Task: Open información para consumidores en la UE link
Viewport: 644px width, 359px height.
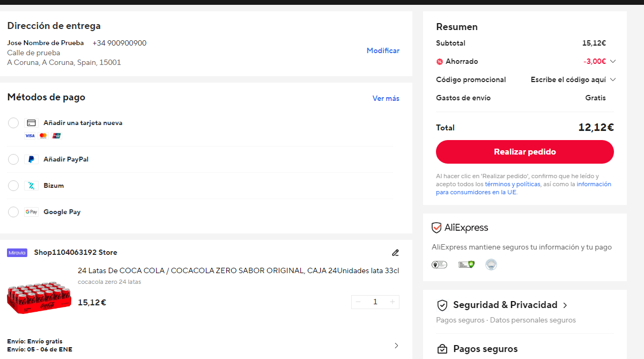Action: [x=523, y=188]
